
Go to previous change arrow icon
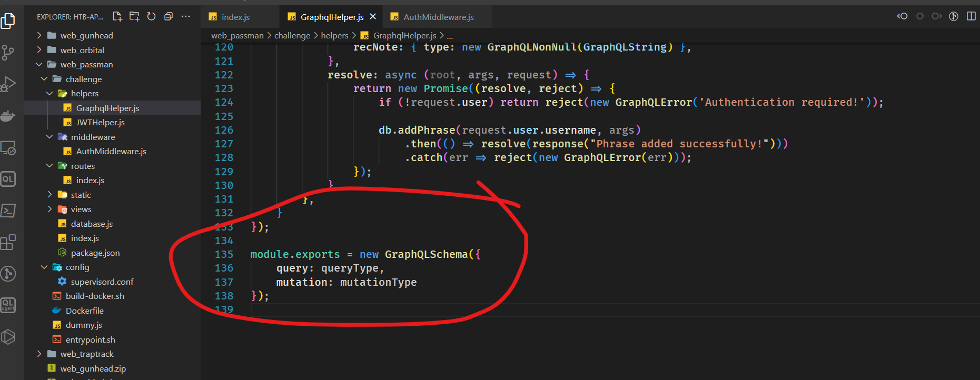903,16
